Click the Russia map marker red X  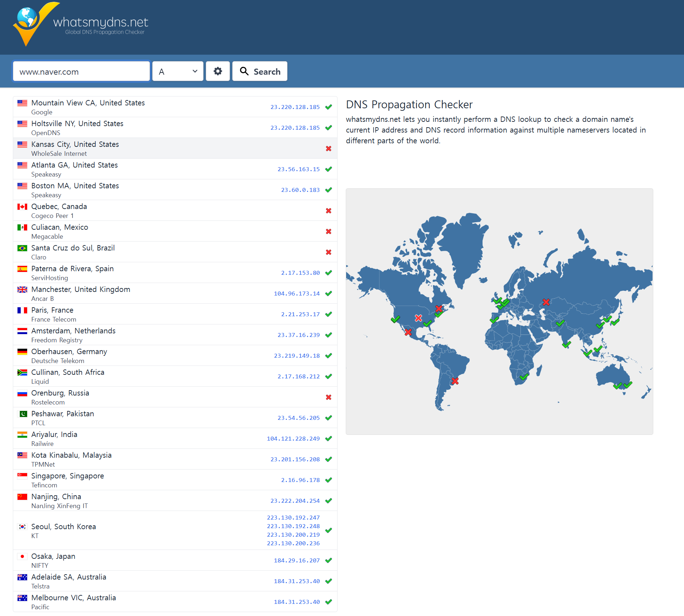pyautogui.click(x=546, y=302)
